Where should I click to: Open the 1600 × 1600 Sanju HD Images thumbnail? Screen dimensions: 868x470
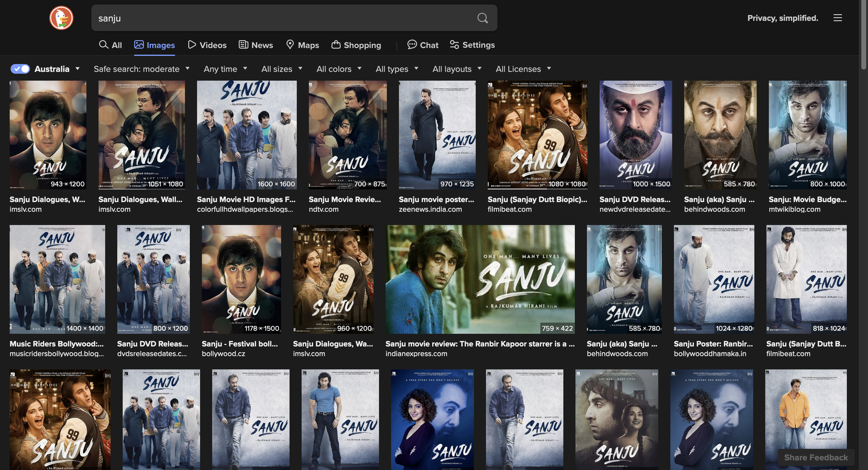[x=247, y=135]
